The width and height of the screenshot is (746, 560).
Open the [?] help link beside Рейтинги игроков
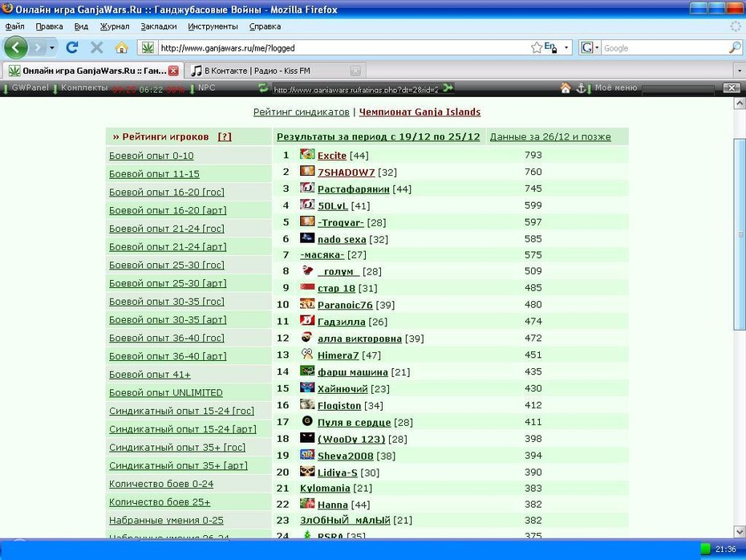(x=225, y=136)
